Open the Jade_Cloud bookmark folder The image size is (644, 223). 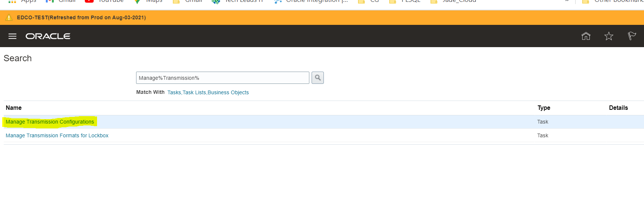pyautogui.click(x=454, y=1)
